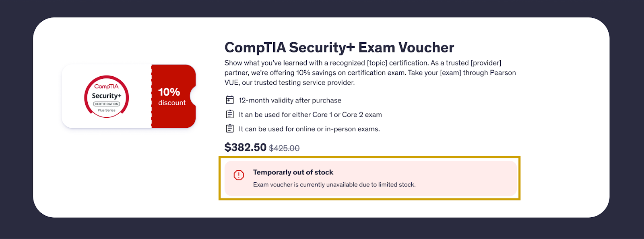The image size is (644, 239).
Task: Click the clipboard icon beside online or in-person exams
Action: (x=230, y=129)
